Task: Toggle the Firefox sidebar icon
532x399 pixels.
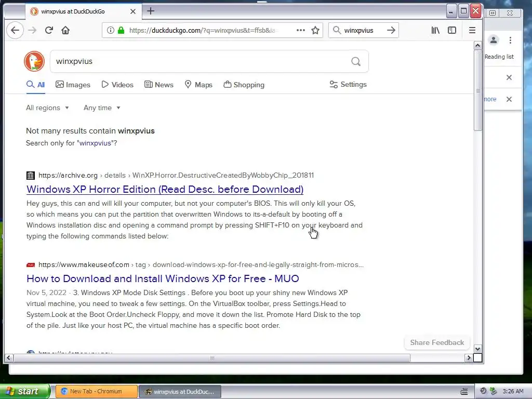Action: coord(452,30)
